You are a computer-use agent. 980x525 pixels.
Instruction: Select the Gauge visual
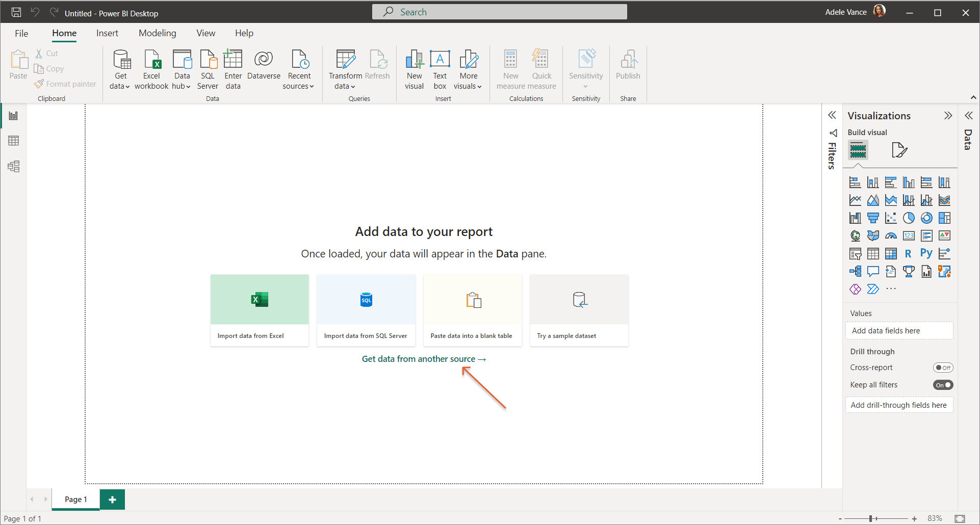tap(891, 235)
